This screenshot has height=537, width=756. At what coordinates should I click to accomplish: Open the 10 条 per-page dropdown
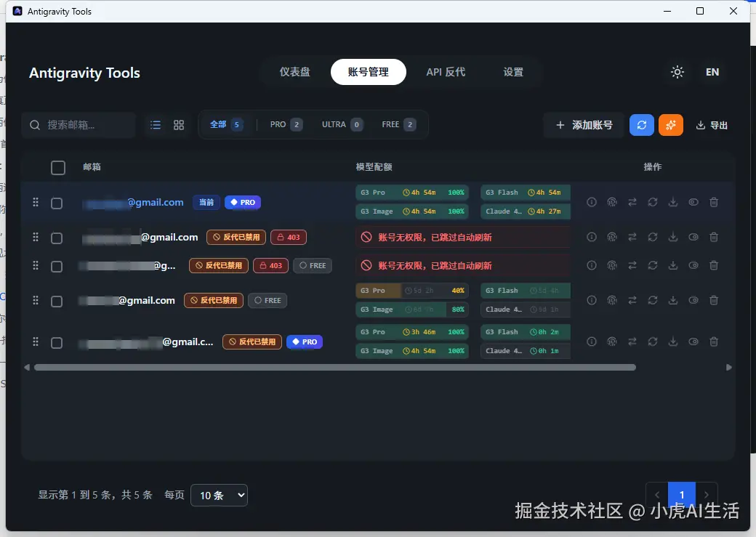(x=220, y=495)
